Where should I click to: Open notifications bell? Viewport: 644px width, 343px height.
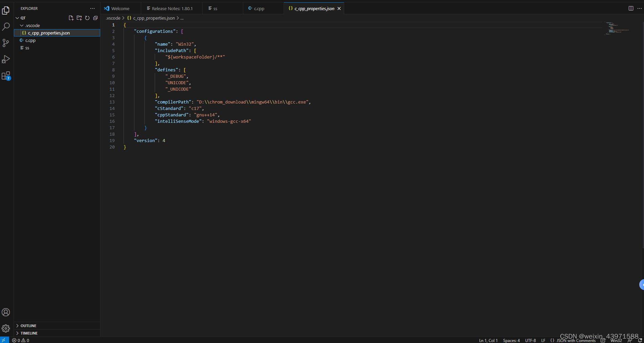pos(640,340)
